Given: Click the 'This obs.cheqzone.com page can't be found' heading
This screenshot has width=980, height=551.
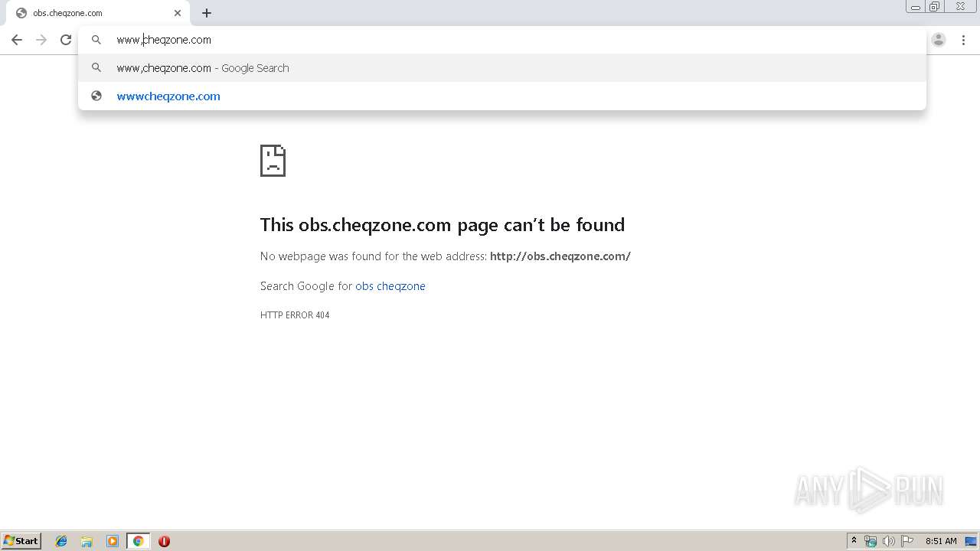Looking at the screenshot, I should 443,224.
